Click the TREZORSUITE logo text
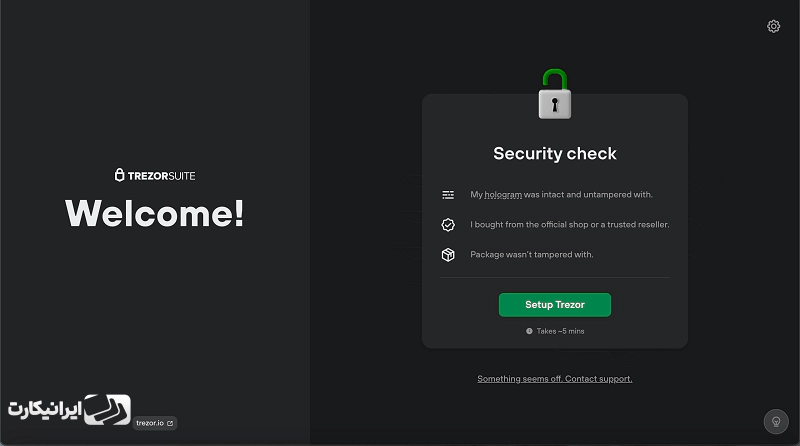 tap(161, 176)
